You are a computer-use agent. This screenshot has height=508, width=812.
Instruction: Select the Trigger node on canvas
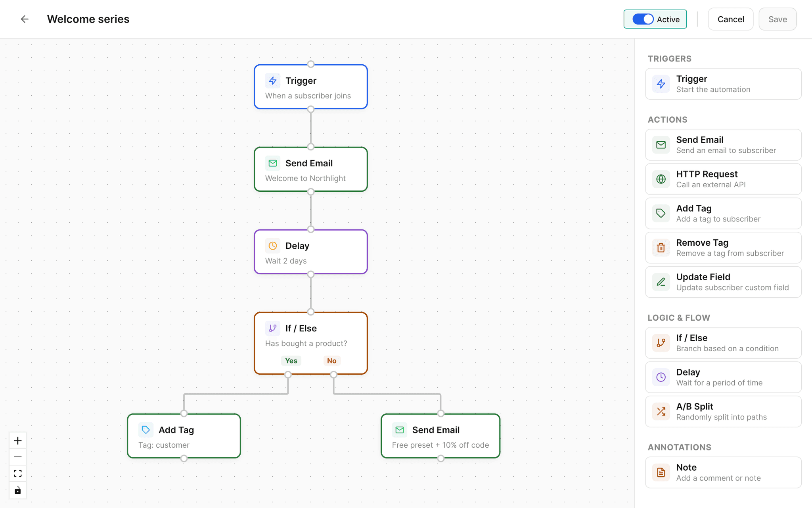(311, 87)
